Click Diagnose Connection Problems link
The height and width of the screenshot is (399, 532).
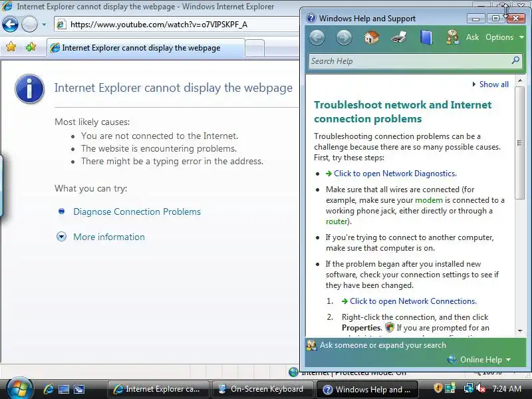137,211
